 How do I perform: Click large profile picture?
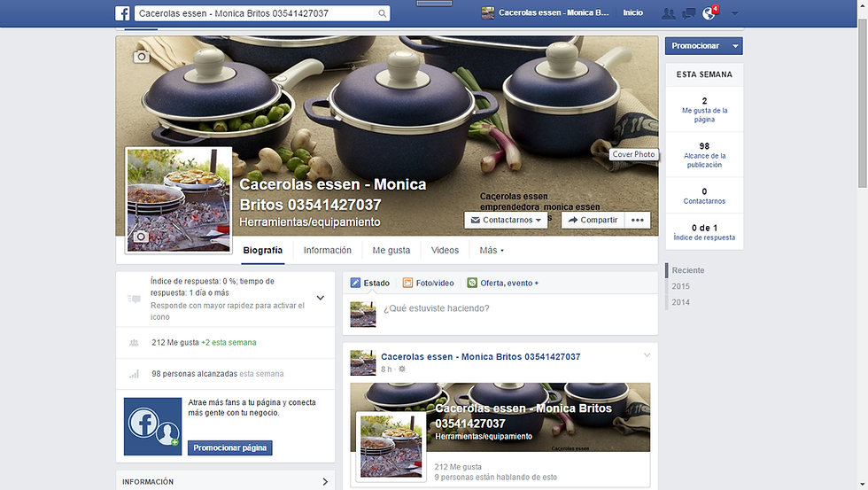click(x=178, y=200)
